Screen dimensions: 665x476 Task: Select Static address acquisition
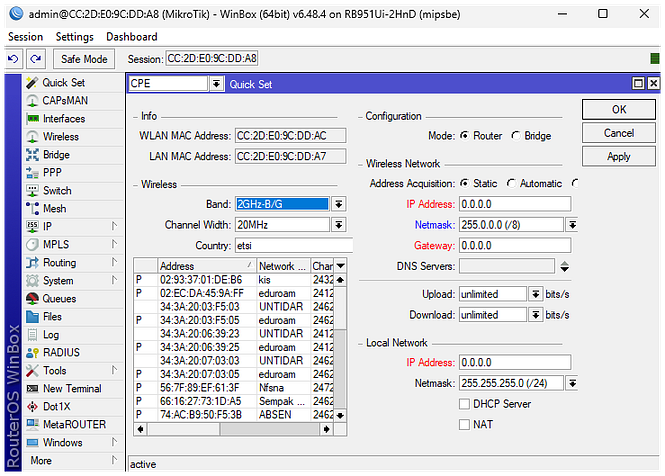(x=465, y=183)
